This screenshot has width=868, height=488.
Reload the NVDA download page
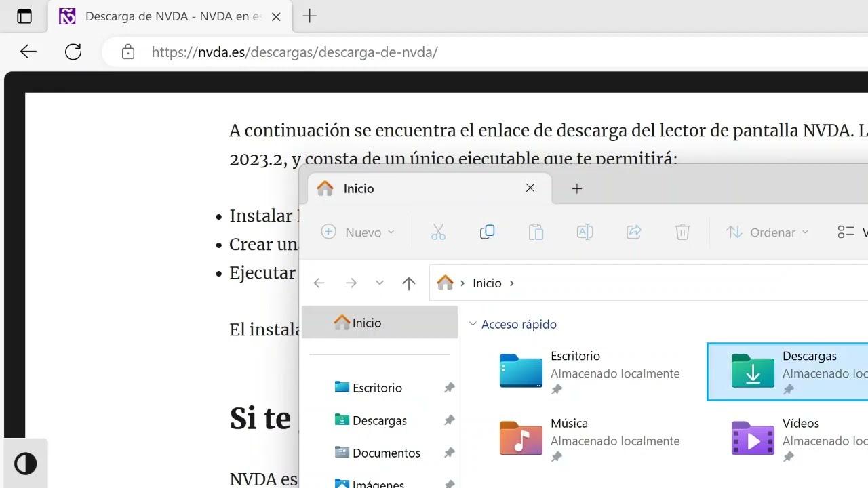(x=73, y=52)
